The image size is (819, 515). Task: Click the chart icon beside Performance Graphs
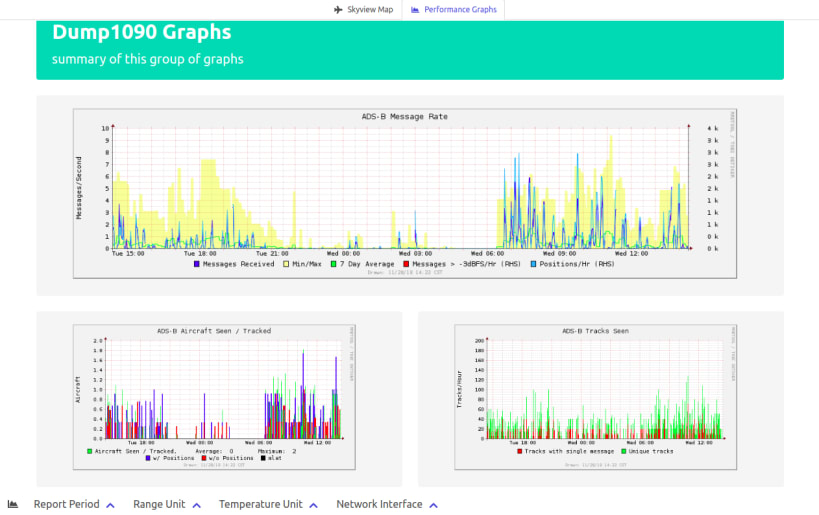click(415, 9)
